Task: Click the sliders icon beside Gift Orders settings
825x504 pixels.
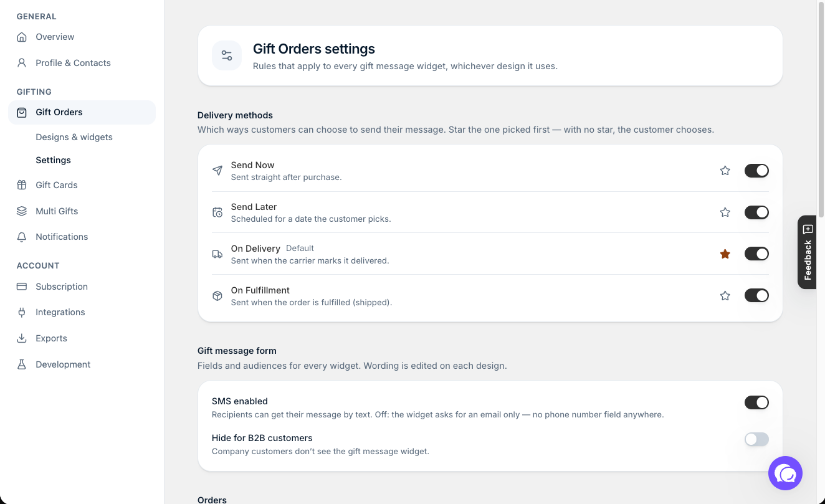Action: point(227,55)
